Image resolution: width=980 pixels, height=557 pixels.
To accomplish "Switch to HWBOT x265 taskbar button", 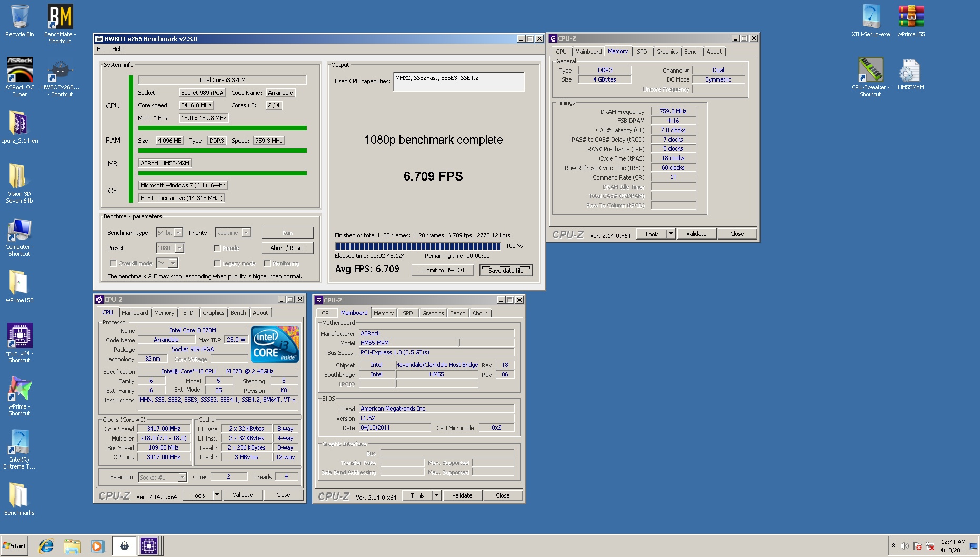I will click(x=124, y=546).
